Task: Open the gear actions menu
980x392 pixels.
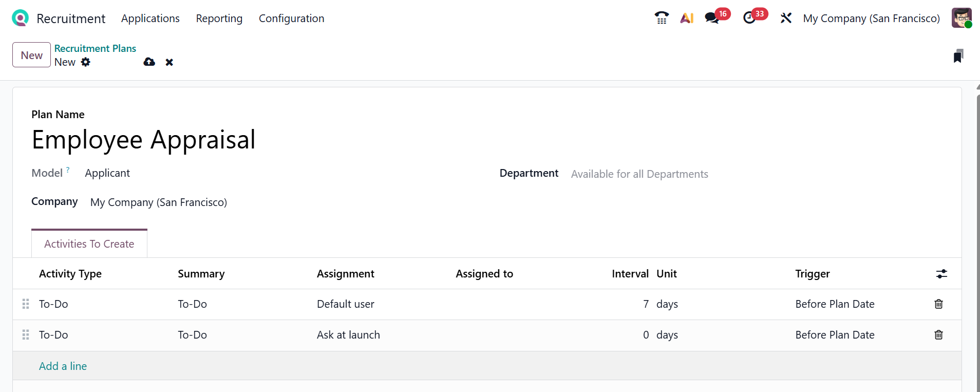Action: [86, 62]
